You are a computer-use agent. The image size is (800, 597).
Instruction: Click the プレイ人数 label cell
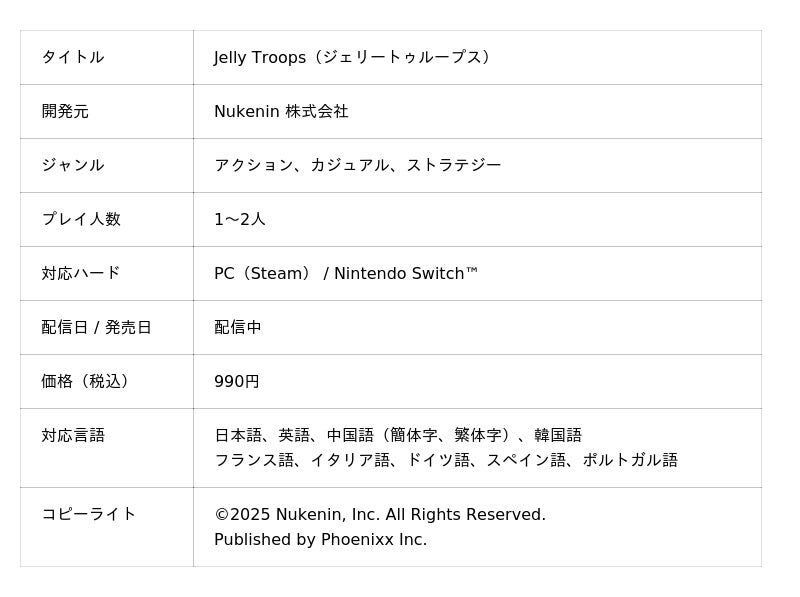(x=81, y=219)
